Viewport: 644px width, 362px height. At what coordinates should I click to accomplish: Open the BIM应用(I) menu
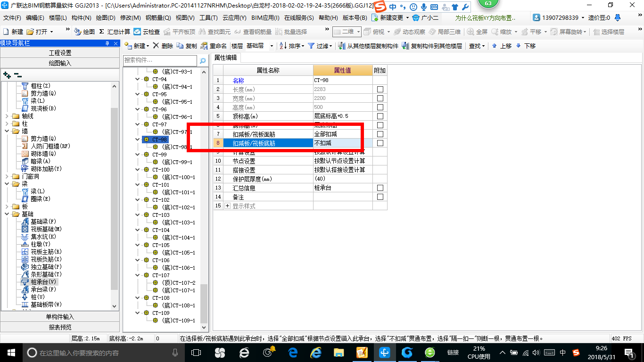click(265, 17)
